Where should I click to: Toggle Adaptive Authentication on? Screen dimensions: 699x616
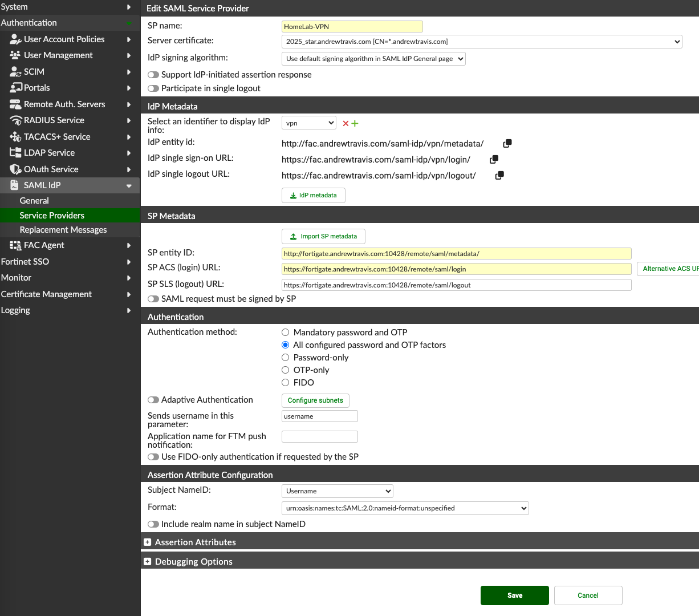tap(153, 400)
